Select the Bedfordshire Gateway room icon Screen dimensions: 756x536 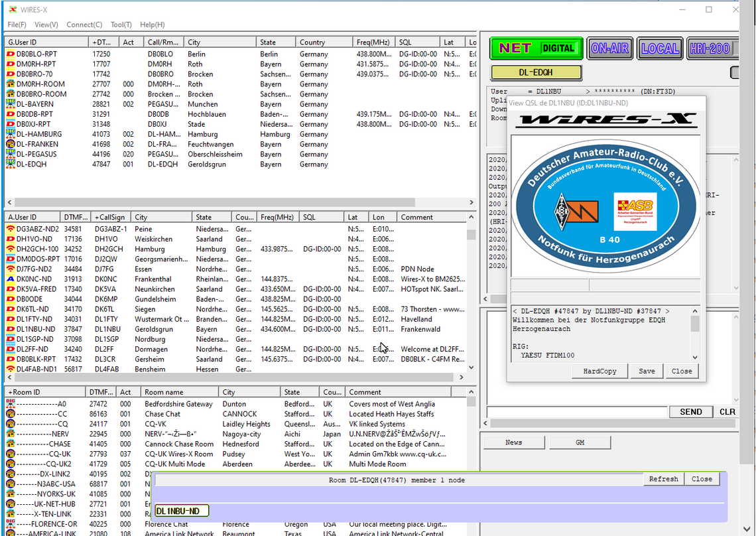(11, 404)
